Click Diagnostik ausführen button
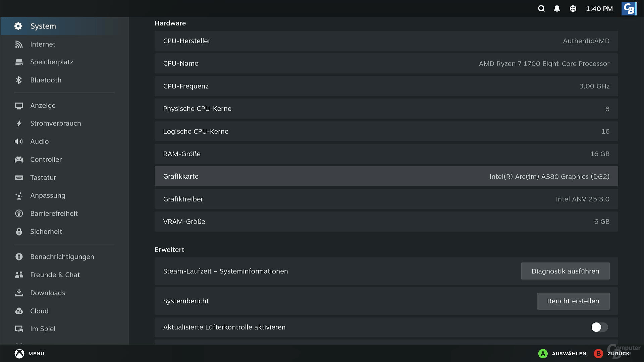 pos(565,271)
